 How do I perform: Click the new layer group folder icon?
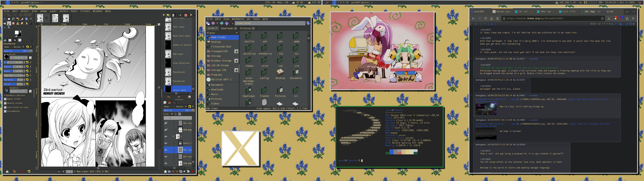[169, 171]
